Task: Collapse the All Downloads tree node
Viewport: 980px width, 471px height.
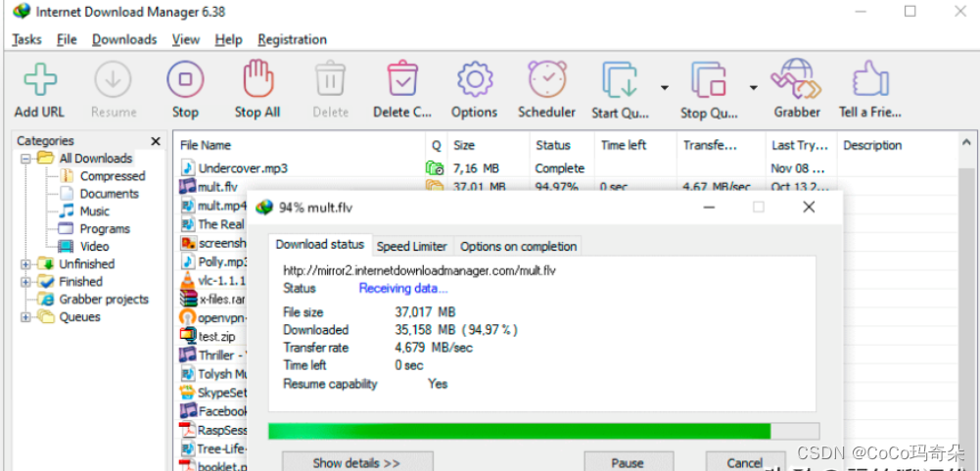Action: click(x=25, y=159)
